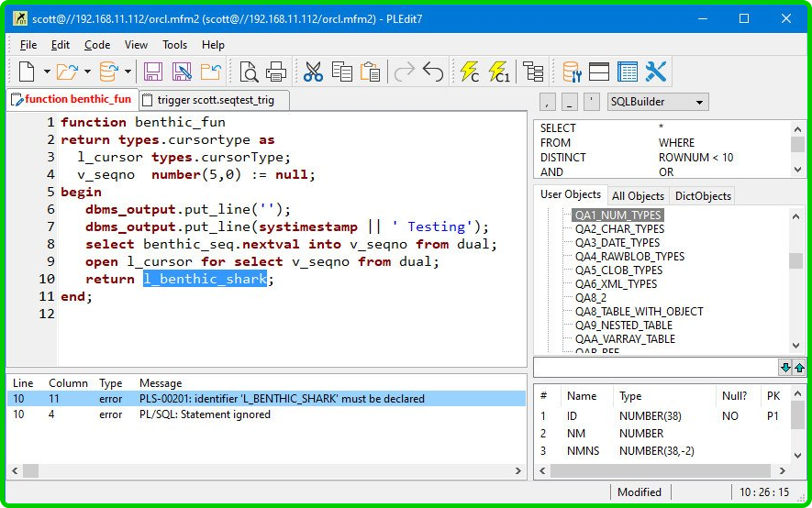
Task: Click the split window layout icon
Action: [598, 72]
